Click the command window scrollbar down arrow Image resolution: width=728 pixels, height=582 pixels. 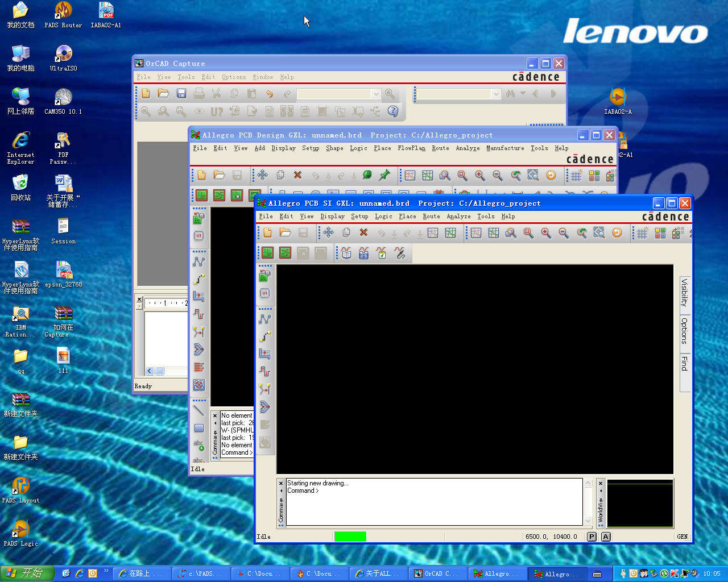pos(588,521)
